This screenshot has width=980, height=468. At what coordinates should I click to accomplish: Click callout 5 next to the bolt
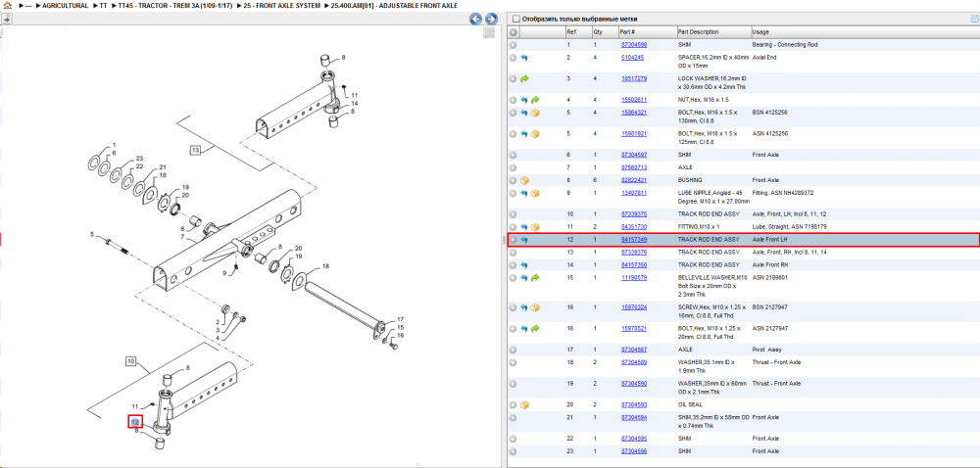(x=91, y=235)
